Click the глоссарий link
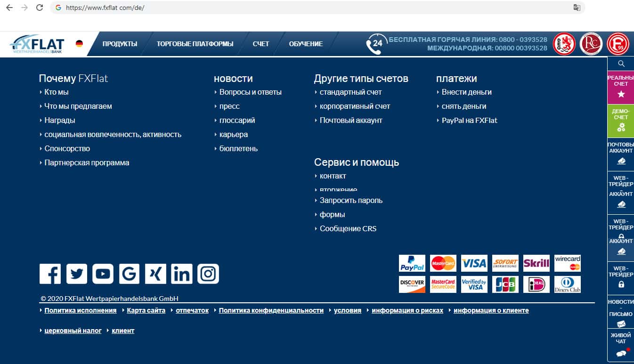 click(x=237, y=121)
